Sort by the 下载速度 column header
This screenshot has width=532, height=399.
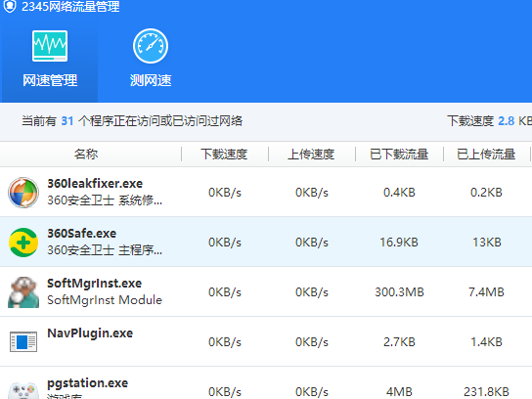pyautogui.click(x=224, y=155)
